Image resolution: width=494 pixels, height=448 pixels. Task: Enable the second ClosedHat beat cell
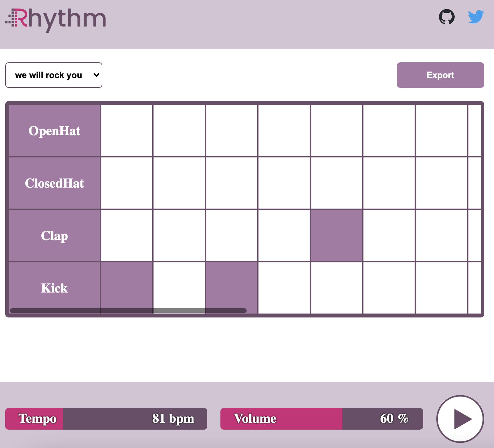click(x=179, y=183)
